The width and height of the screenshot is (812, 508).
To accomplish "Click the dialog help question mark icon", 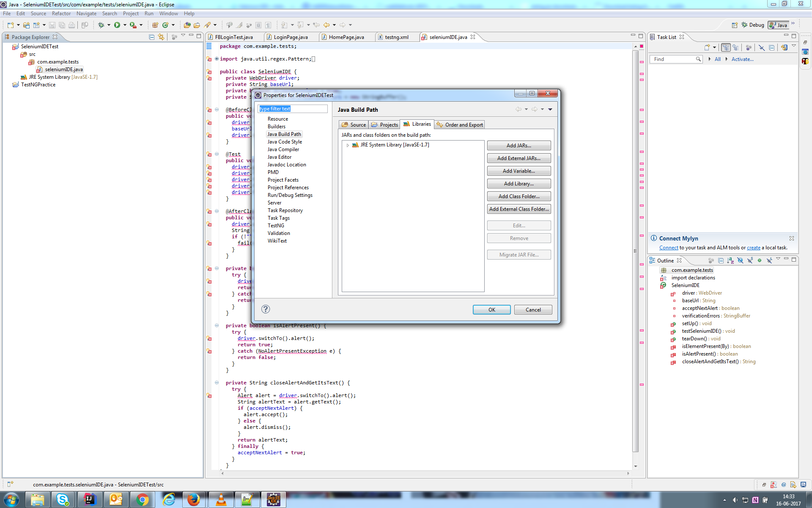I will (266, 309).
